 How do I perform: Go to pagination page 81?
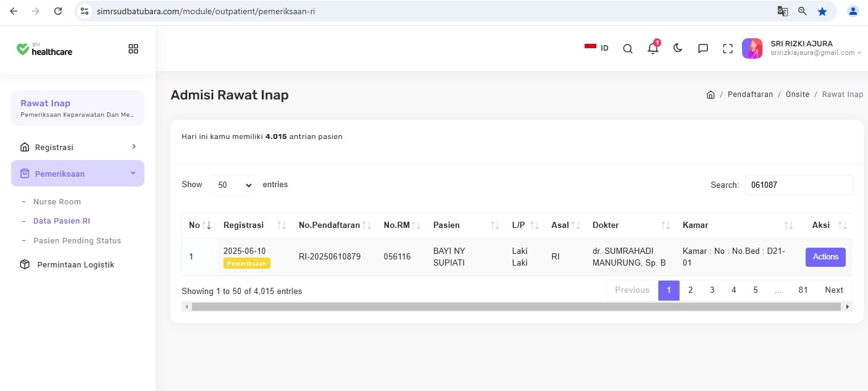[803, 290]
